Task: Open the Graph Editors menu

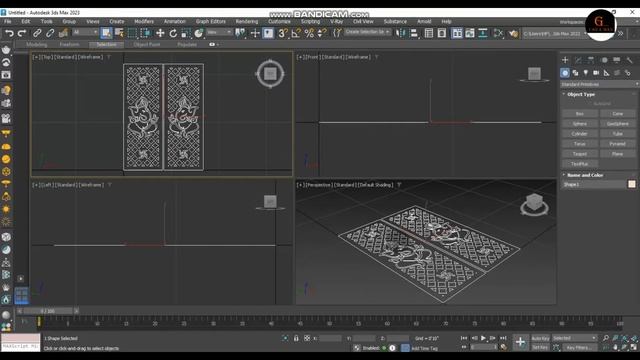Action: pyautogui.click(x=211, y=21)
